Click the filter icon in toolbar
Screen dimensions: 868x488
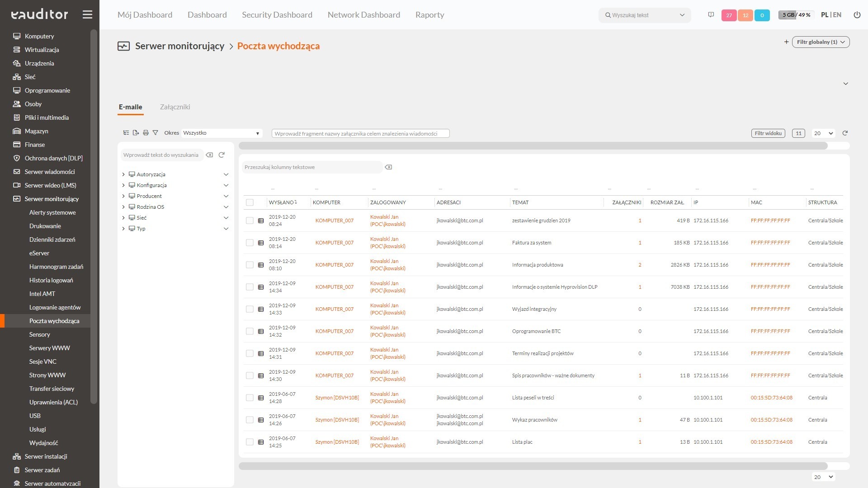coord(156,132)
